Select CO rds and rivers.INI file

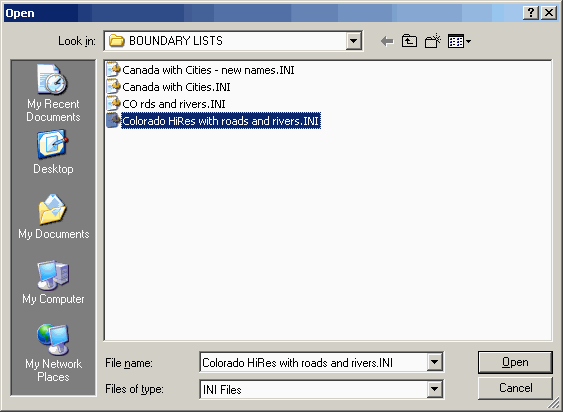pos(166,104)
